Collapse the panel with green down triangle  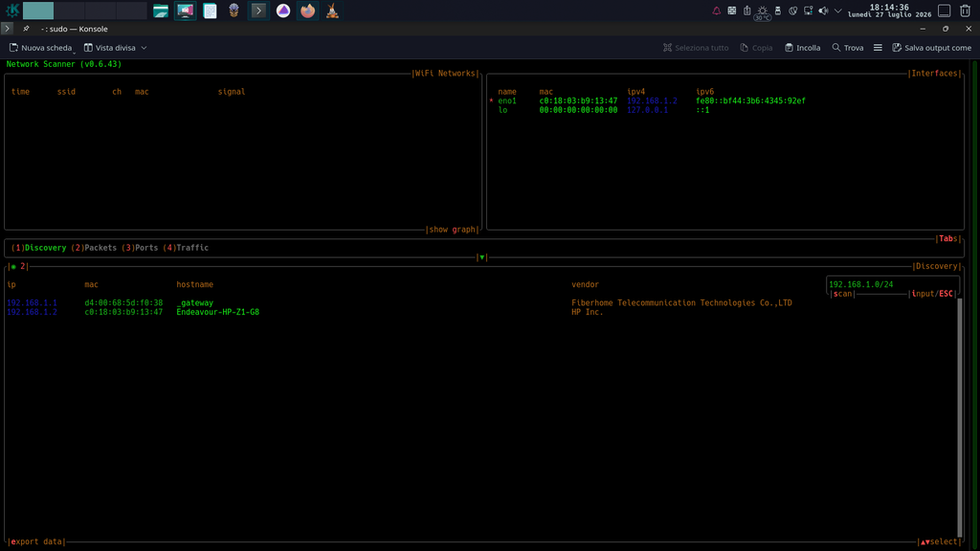point(482,256)
